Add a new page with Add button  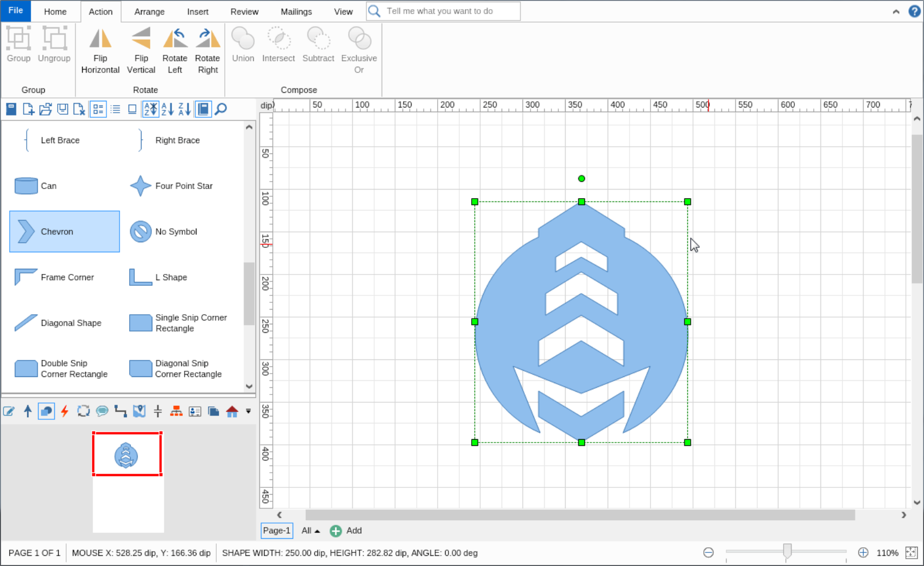pyautogui.click(x=346, y=530)
